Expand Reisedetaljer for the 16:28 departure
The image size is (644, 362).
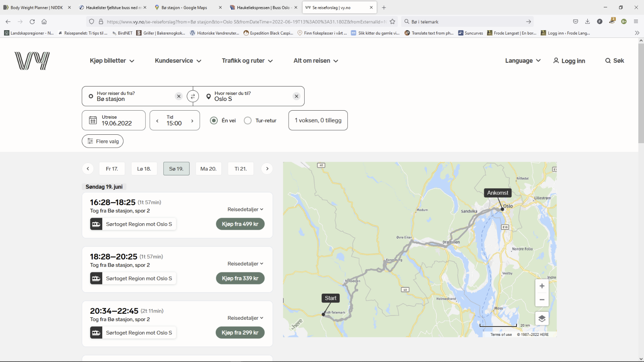coord(245,210)
